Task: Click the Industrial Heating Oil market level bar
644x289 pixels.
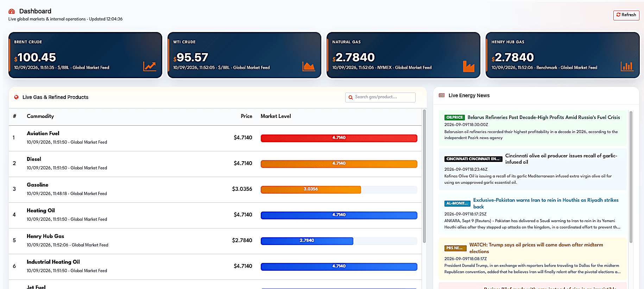Action: click(x=339, y=266)
